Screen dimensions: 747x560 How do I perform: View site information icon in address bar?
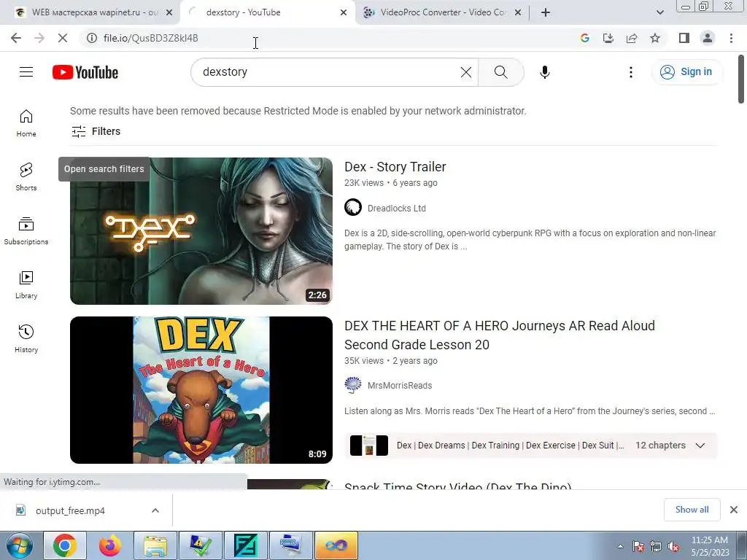pyautogui.click(x=92, y=38)
